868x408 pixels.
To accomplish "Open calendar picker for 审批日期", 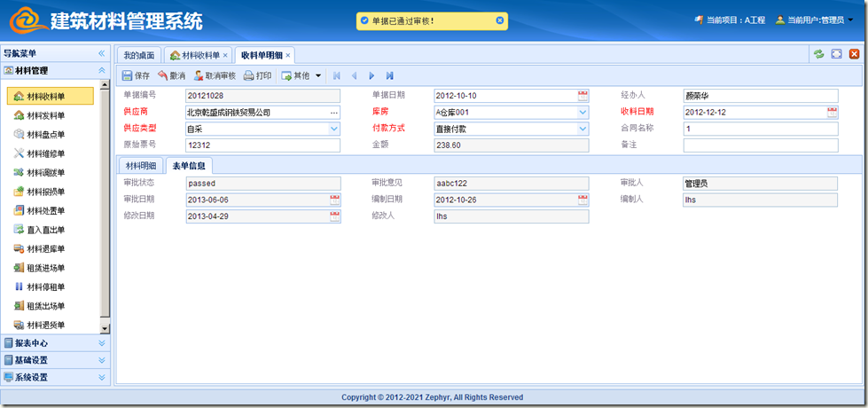I will click(335, 200).
